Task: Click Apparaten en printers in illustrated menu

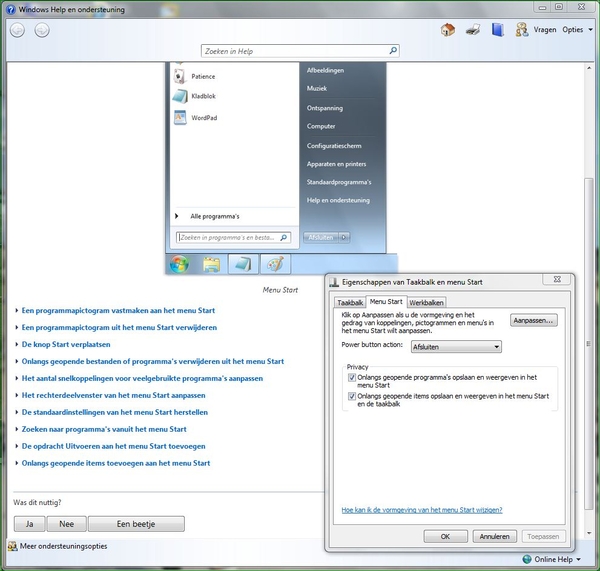Action: click(x=336, y=164)
